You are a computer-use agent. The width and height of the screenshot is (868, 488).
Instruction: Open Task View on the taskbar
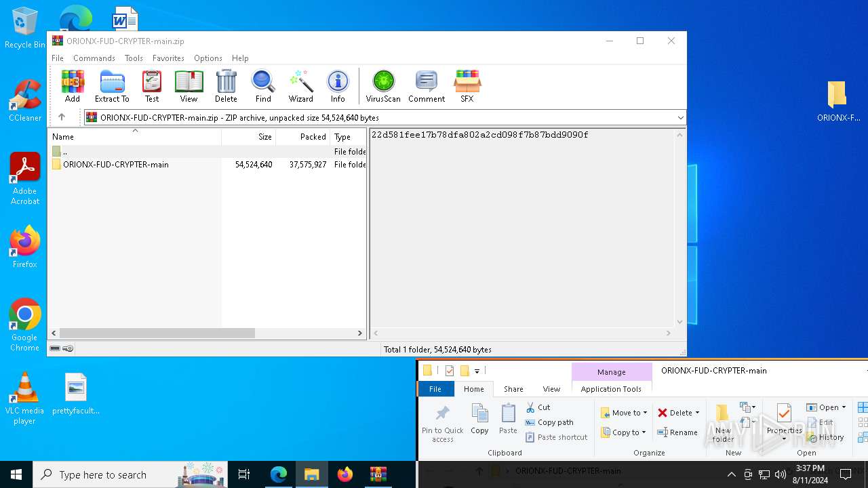[245, 474]
